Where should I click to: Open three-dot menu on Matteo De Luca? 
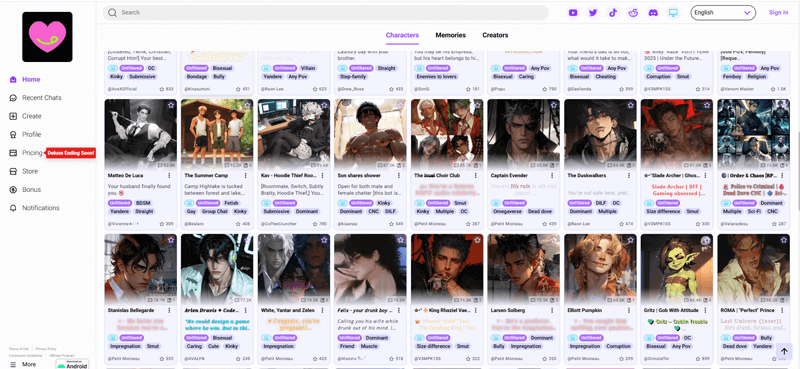coord(169,176)
